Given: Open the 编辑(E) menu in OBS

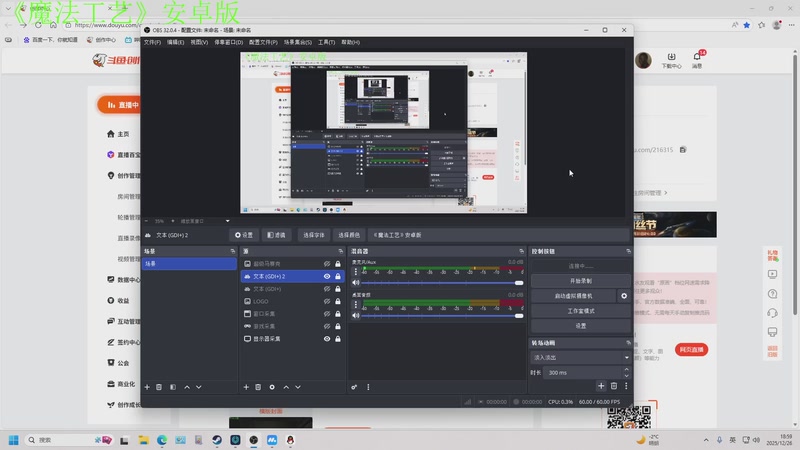Looking at the screenshot, I should tap(176, 42).
